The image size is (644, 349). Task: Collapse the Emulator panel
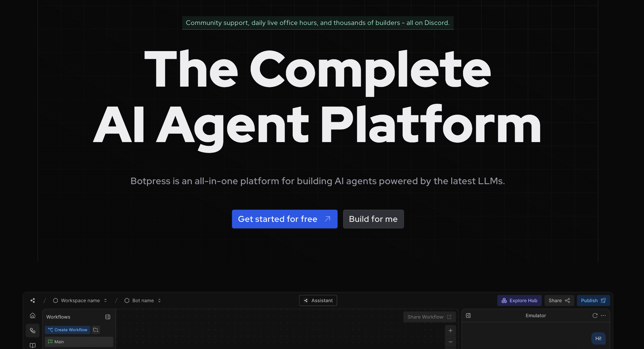coord(468,315)
